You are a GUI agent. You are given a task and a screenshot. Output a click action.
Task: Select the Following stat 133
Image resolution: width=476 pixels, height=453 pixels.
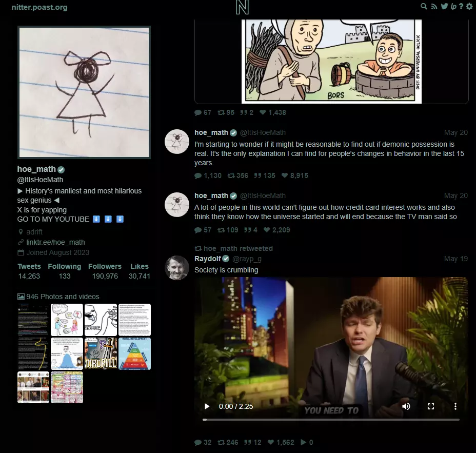(x=65, y=271)
